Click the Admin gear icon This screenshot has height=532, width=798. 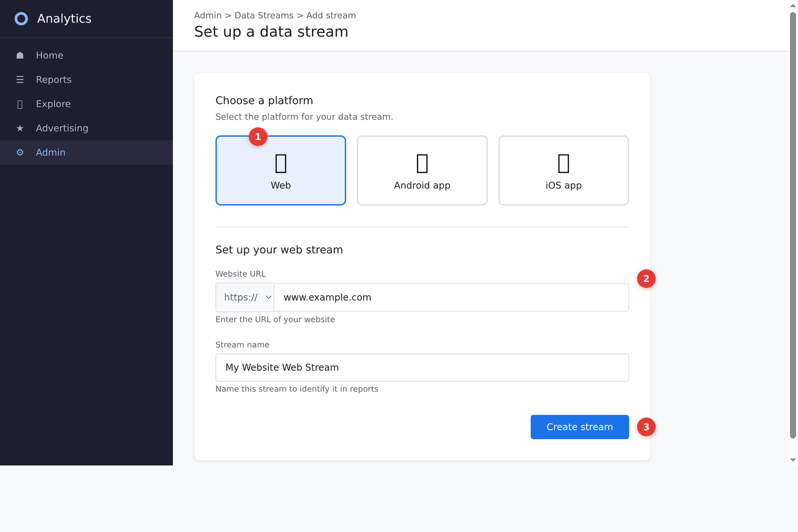coord(20,153)
